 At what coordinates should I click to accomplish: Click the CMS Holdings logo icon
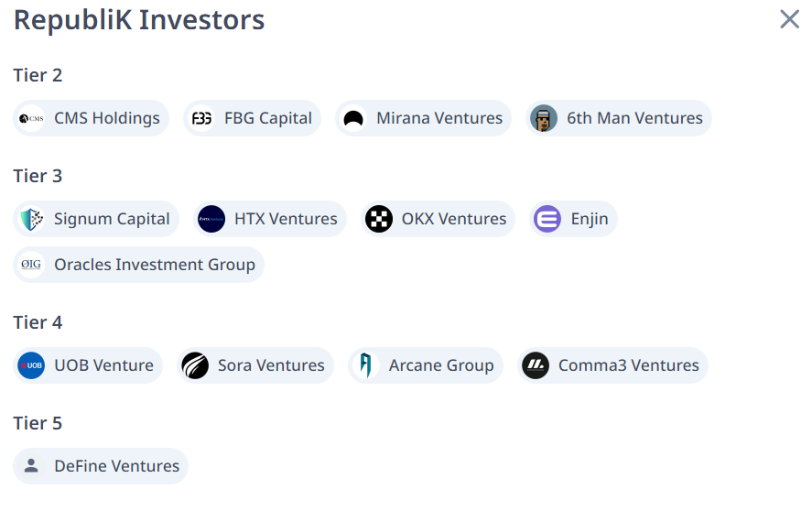click(x=31, y=118)
